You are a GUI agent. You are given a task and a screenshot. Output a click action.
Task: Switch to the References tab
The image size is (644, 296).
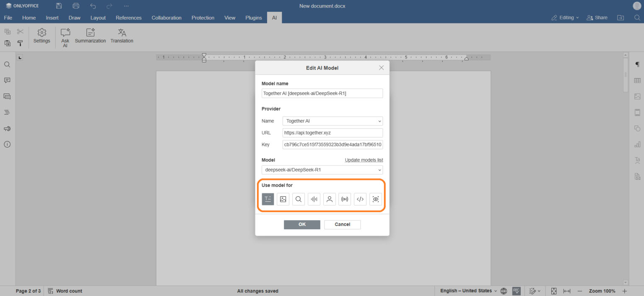(129, 18)
